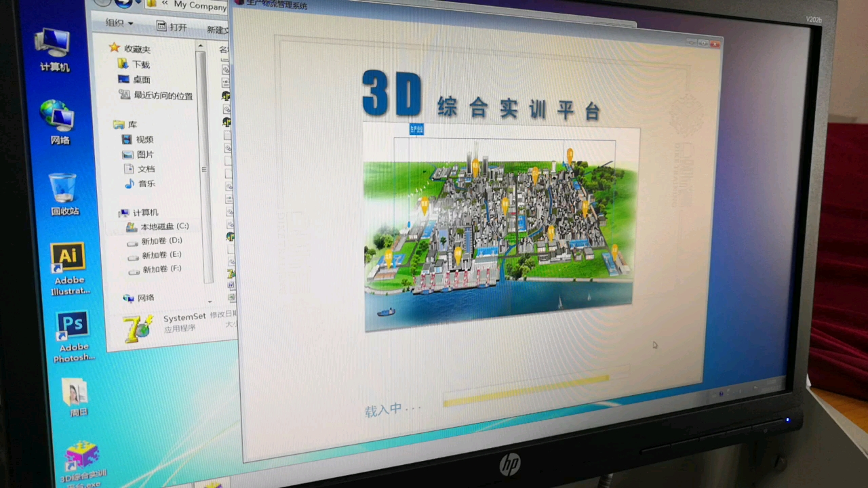The width and height of the screenshot is (868, 488).
Task: Launch Adobe Illustrator desktop shortcut
Action: coord(69,268)
